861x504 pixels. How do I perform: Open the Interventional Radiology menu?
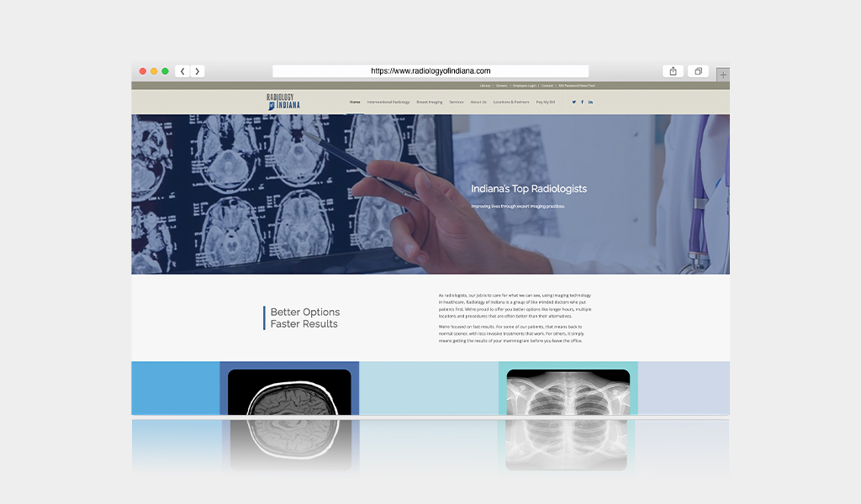point(388,102)
